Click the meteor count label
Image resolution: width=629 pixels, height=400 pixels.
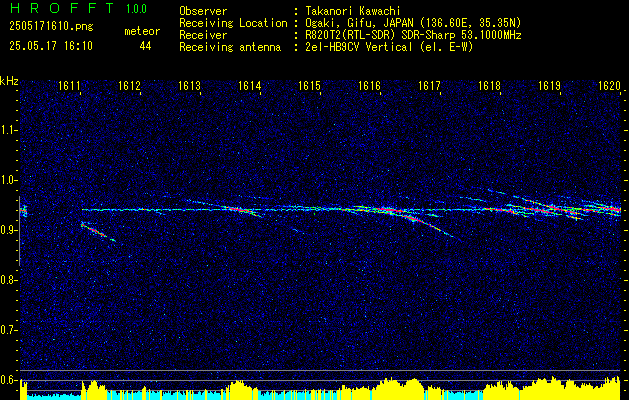pos(142,31)
